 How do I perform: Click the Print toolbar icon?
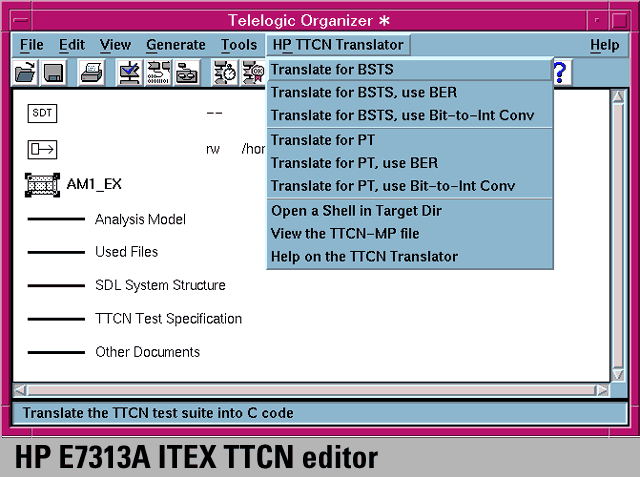tap(91, 72)
